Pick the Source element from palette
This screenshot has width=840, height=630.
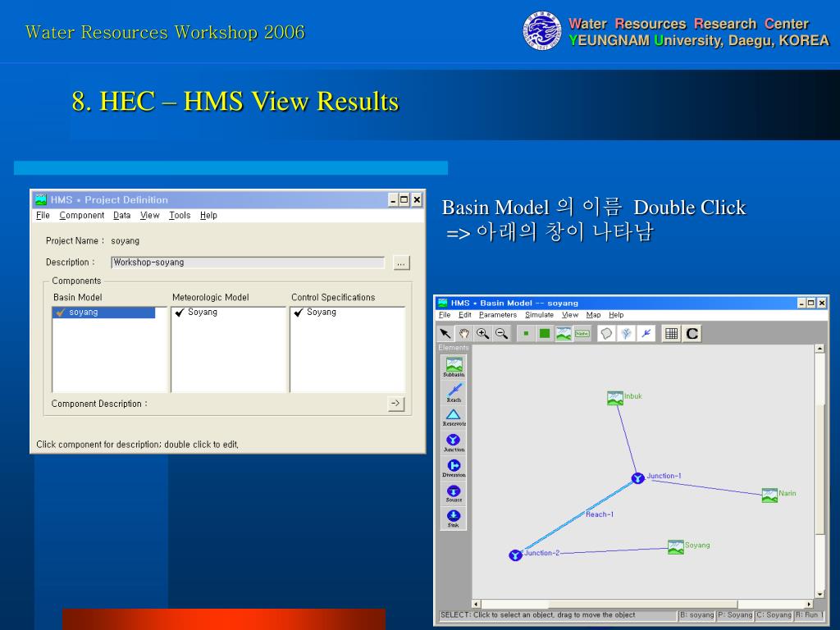[x=454, y=493]
